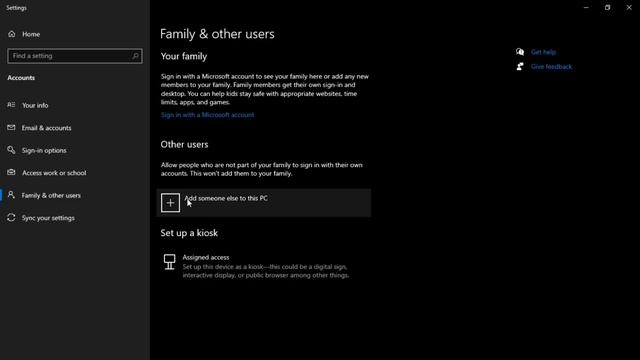The height and width of the screenshot is (360, 640).
Task: Open the Give feedback link
Action: point(551,67)
